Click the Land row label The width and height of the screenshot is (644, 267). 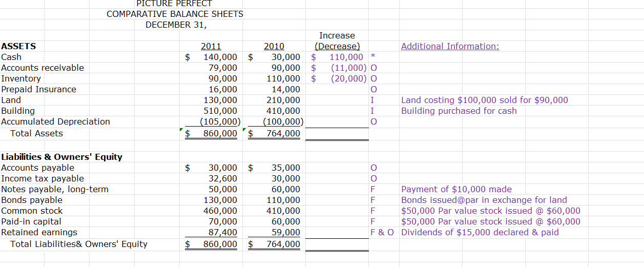point(11,100)
